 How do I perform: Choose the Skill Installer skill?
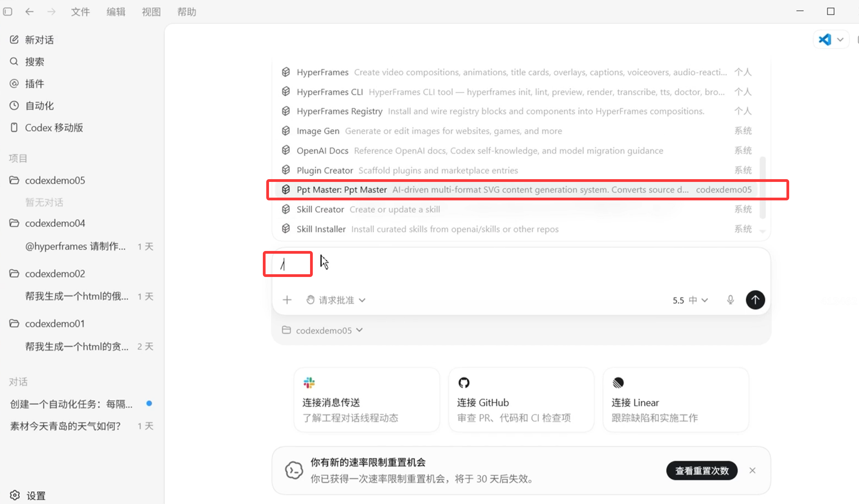[x=517, y=229]
